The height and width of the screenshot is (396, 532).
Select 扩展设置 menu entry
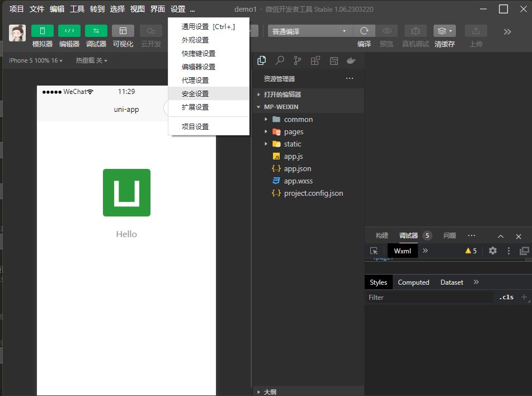pyautogui.click(x=209, y=107)
